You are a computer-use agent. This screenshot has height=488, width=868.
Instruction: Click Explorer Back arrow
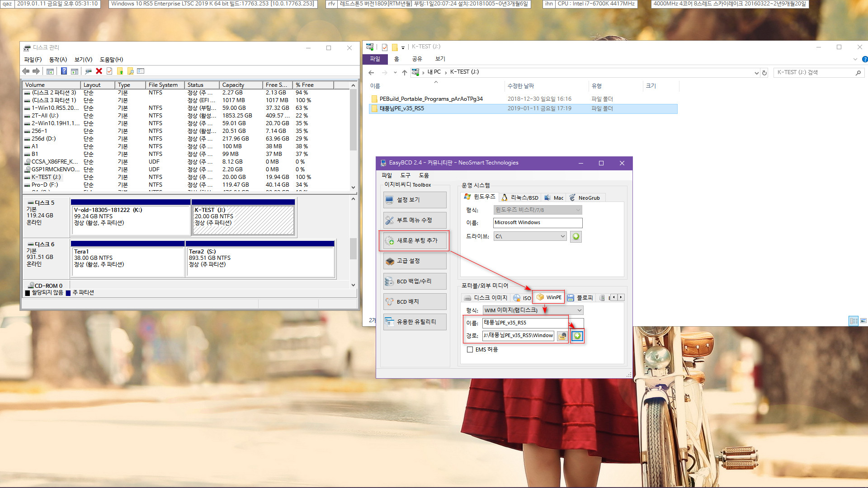click(371, 72)
